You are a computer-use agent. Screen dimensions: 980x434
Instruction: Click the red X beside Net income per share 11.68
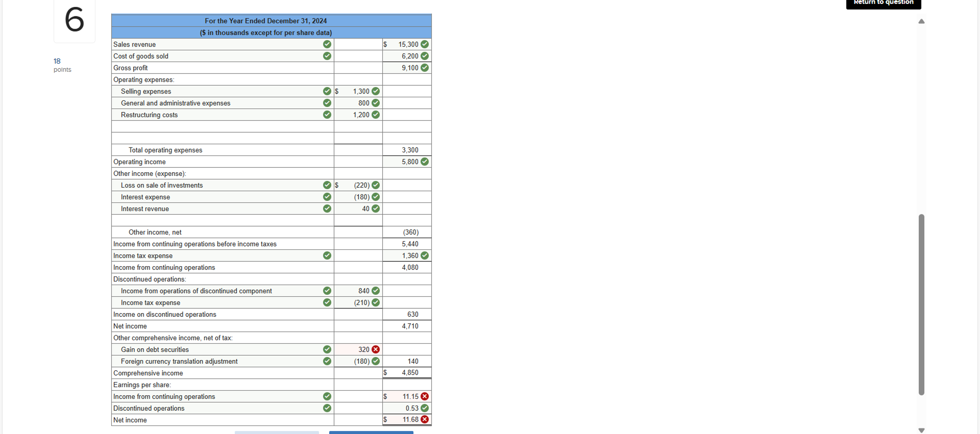[425, 419]
